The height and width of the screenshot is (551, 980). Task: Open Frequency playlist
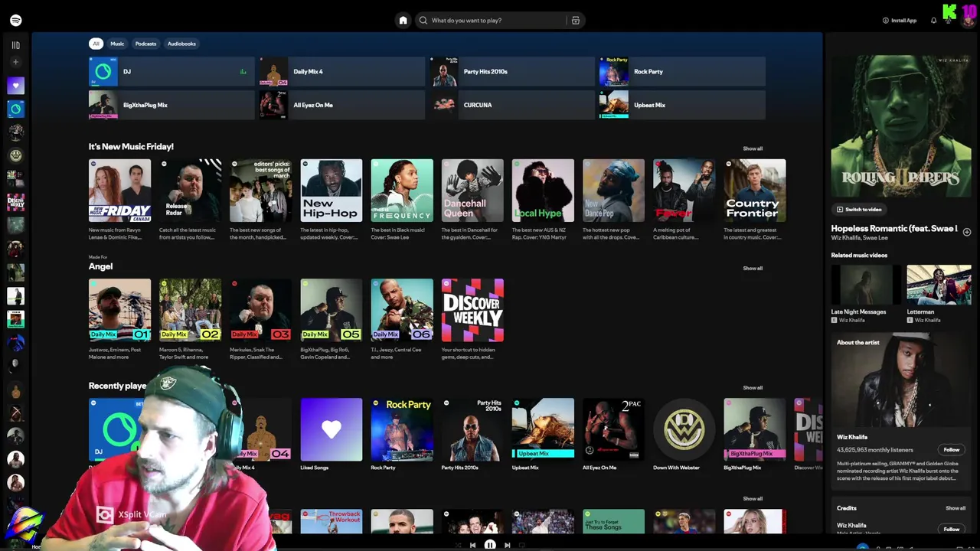click(x=402, y=191)
